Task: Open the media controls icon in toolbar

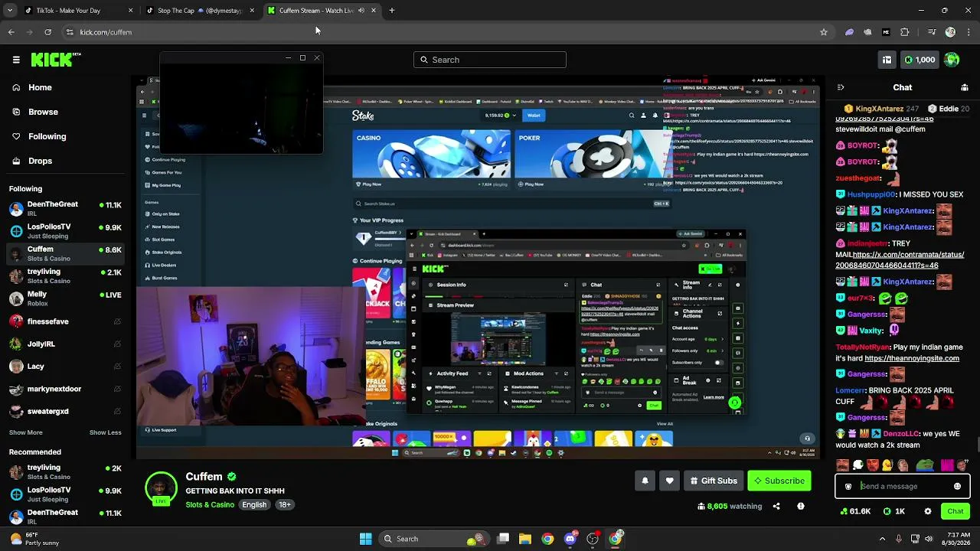Action: (932, 32)
